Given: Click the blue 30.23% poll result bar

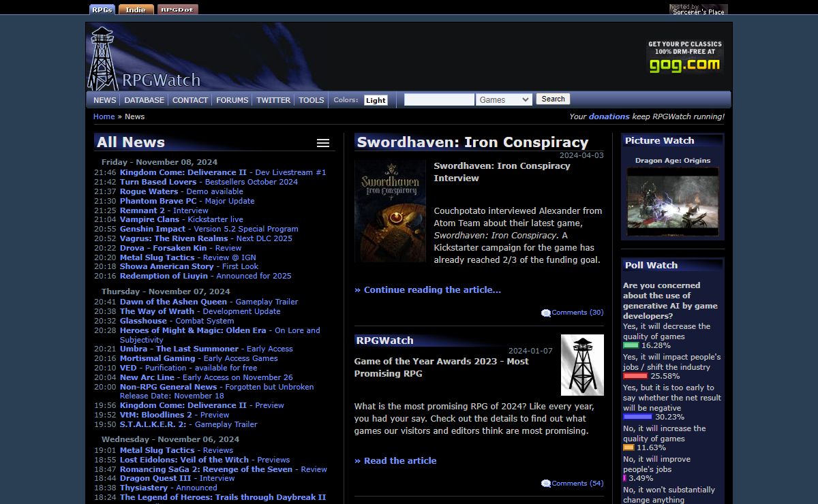Looking at the screenshot, I should pos(637,417).
